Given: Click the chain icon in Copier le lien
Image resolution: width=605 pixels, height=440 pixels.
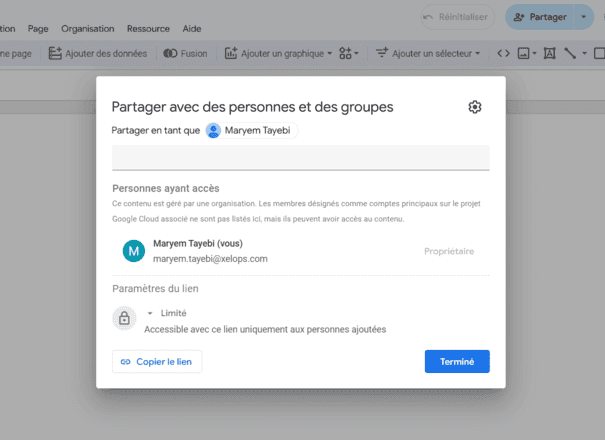Looking at the screenshot, I should click(x=125, y=362).
